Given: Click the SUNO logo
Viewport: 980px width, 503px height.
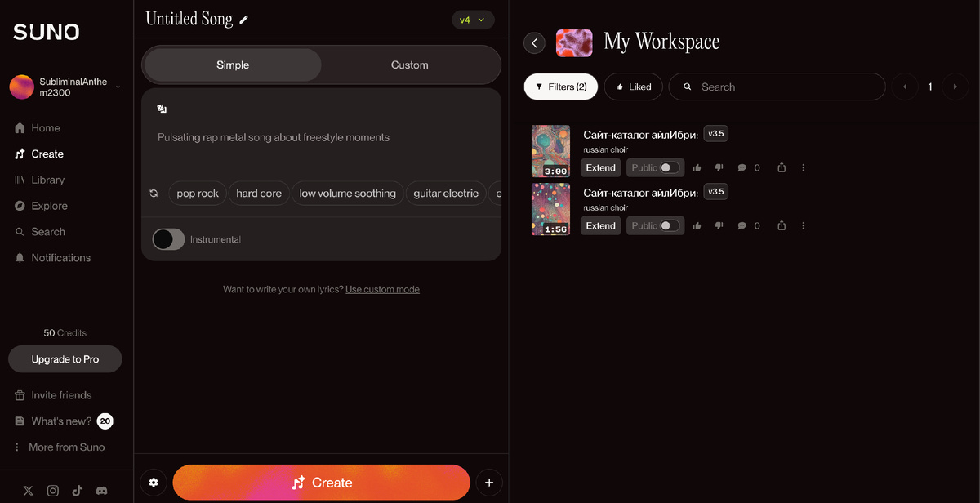Looking at the screenshot, I should (46, 32).
